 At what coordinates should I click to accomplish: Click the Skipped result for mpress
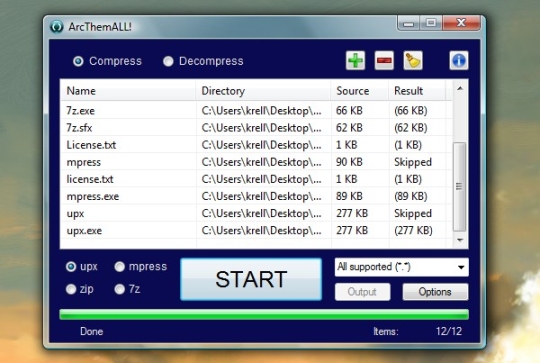click(x=413, y=162)
